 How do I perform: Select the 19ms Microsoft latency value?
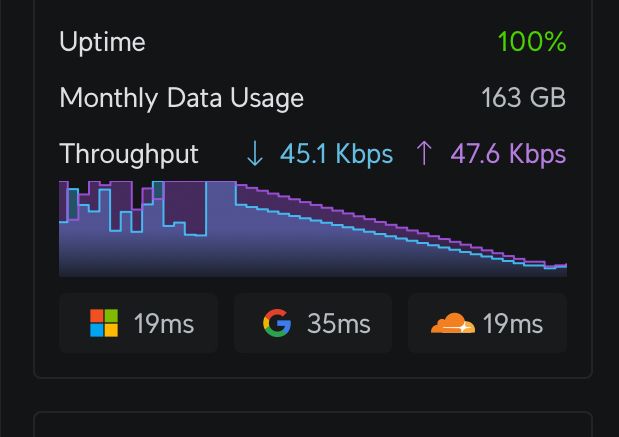[x=164, y=323]
